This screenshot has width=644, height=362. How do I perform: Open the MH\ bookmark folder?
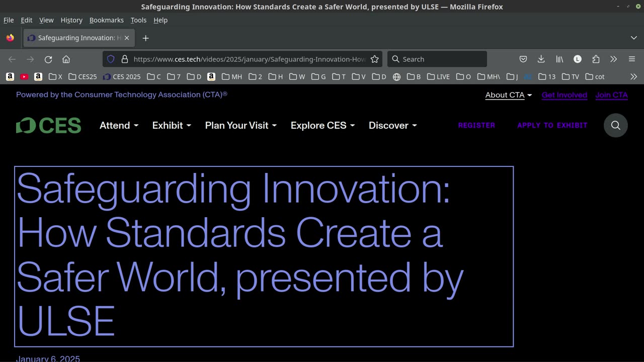(489, 77)
